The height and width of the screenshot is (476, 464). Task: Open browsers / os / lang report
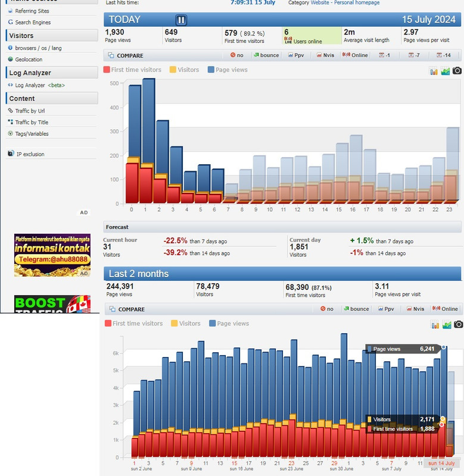38,48
